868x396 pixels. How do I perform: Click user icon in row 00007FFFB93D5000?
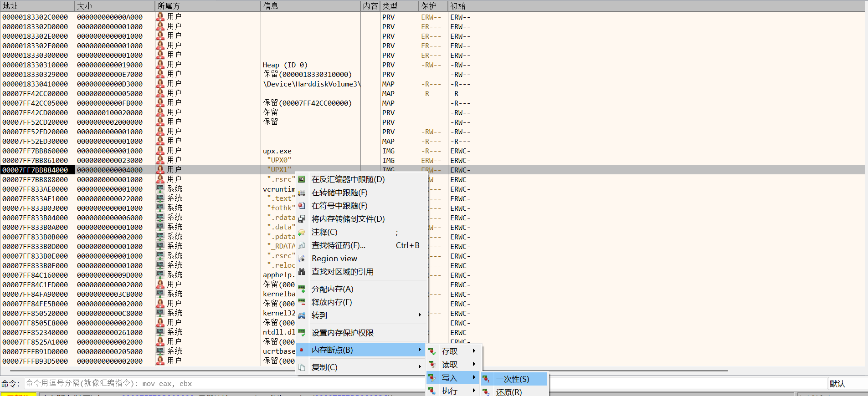click(x=160, y=361)
